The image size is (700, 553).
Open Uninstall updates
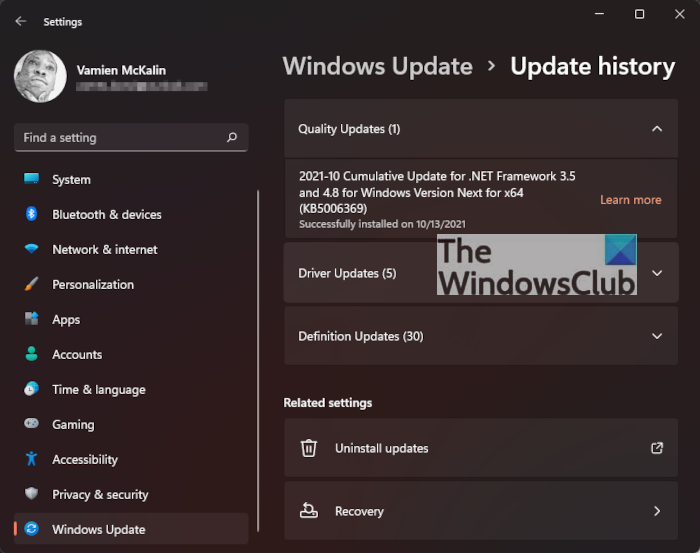(481, 448)
